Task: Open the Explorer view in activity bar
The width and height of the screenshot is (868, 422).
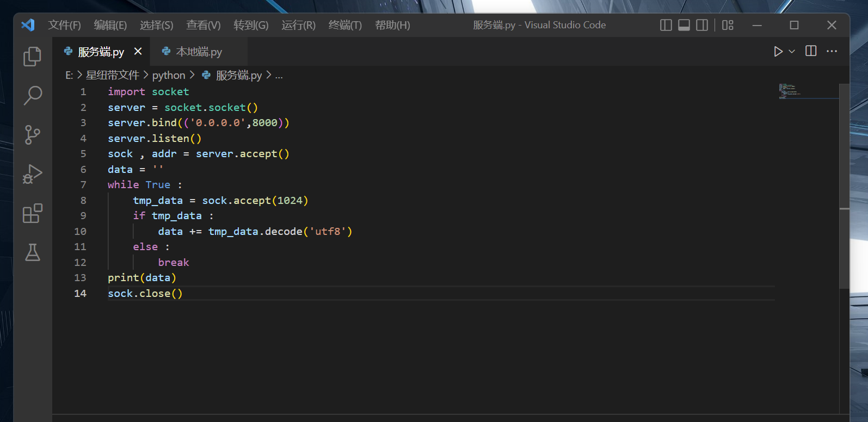Action: pos(33,56)
